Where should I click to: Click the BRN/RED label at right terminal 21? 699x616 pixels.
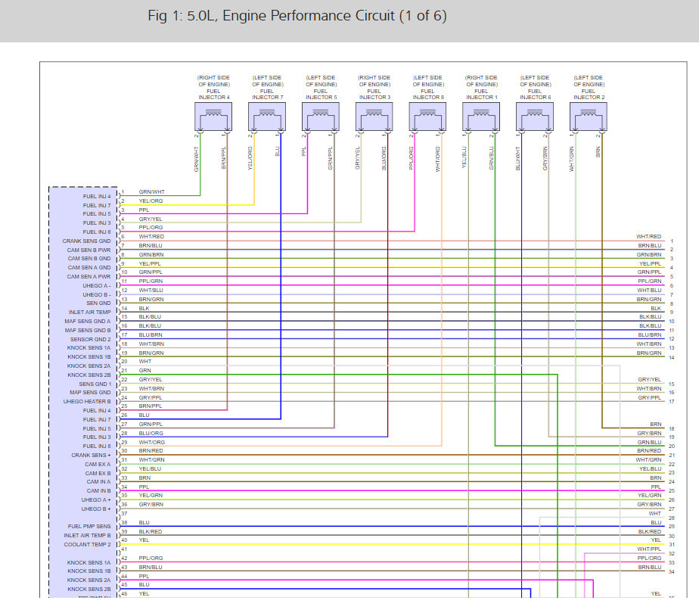(649, 450)
